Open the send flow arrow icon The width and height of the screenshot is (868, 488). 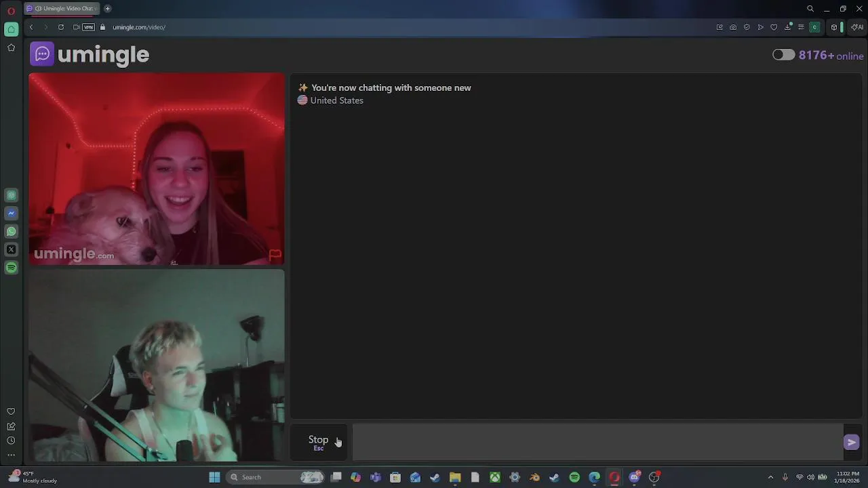pyautogui.click(x=760, y=27)
